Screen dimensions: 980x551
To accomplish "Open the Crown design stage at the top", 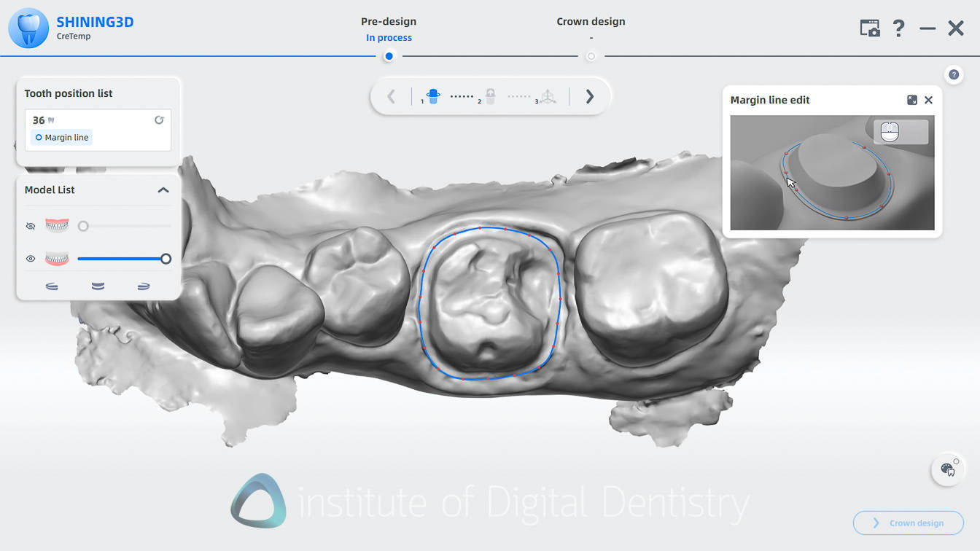I will pos(591,21).
